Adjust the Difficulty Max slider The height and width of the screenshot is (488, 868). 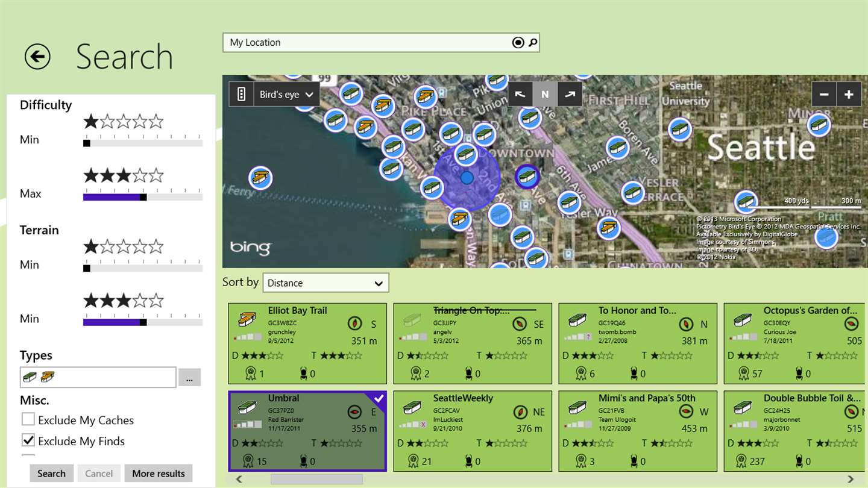[x=143, y=197]
